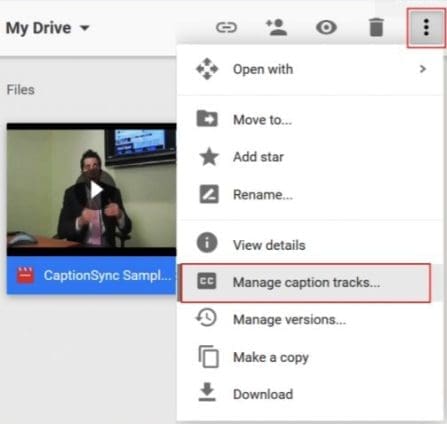Click the Open with apps icon
Viewport: 447px width, 424px height.
pyautogui.click(x=207, y=69)
